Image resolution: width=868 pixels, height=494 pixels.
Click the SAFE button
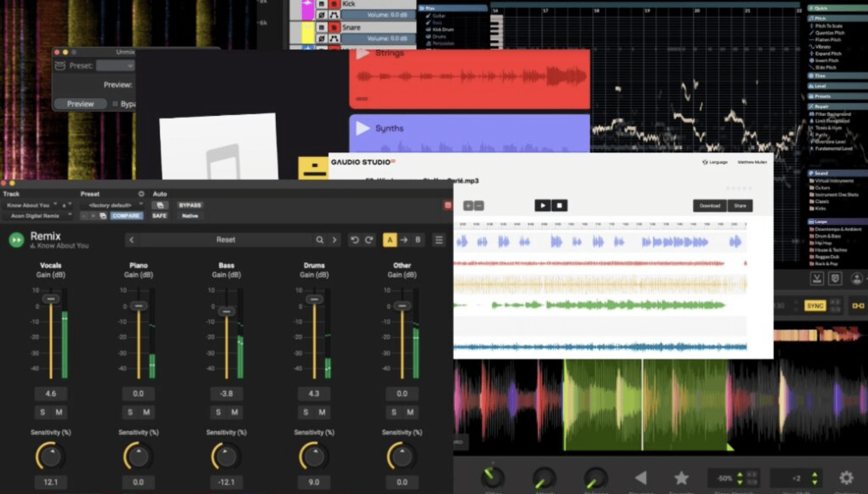click(159, 216)
